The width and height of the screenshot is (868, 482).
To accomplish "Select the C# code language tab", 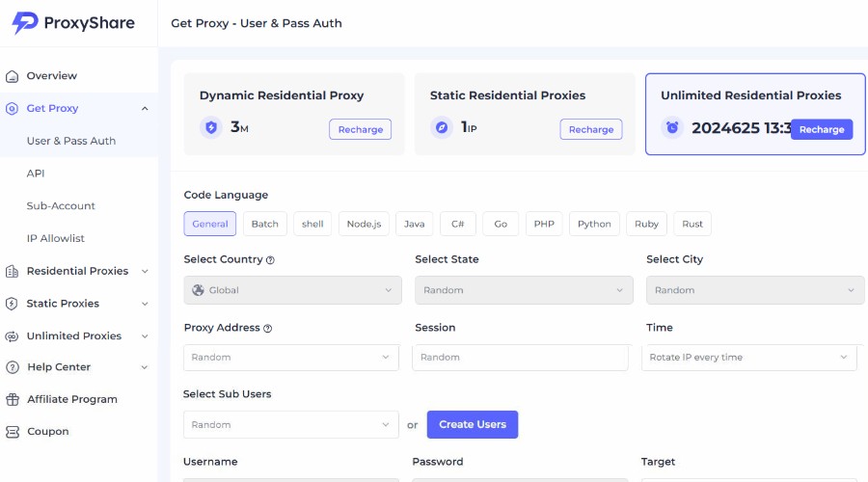I will 457,224.
